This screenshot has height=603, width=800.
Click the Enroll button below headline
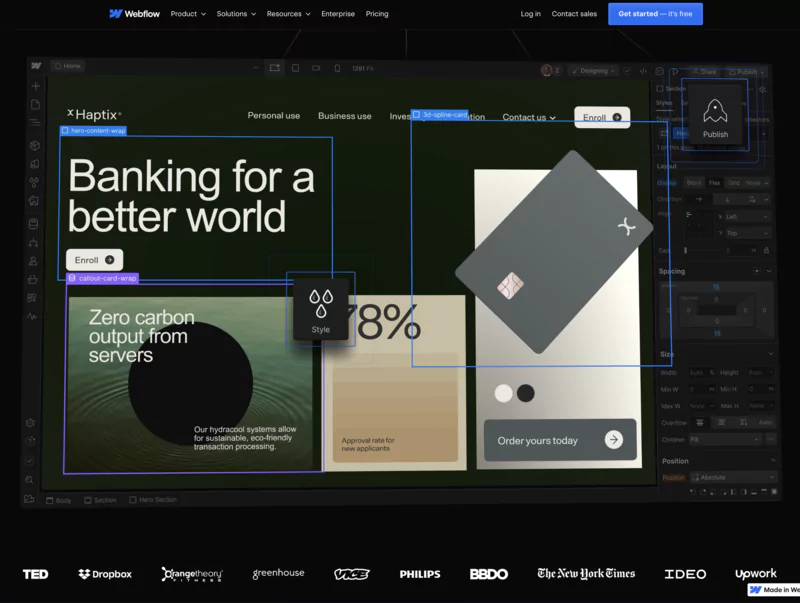pyautogui.click(x=94, y=260)
